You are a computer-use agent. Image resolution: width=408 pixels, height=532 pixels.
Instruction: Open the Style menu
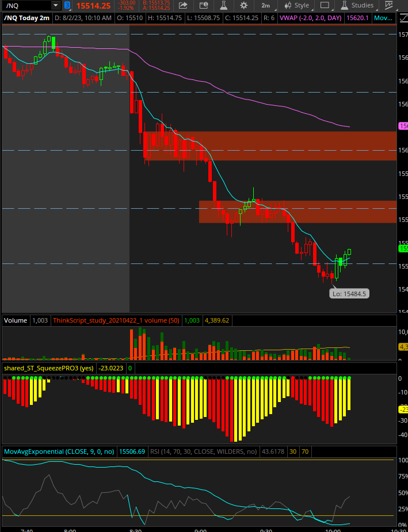click(297, 5)
